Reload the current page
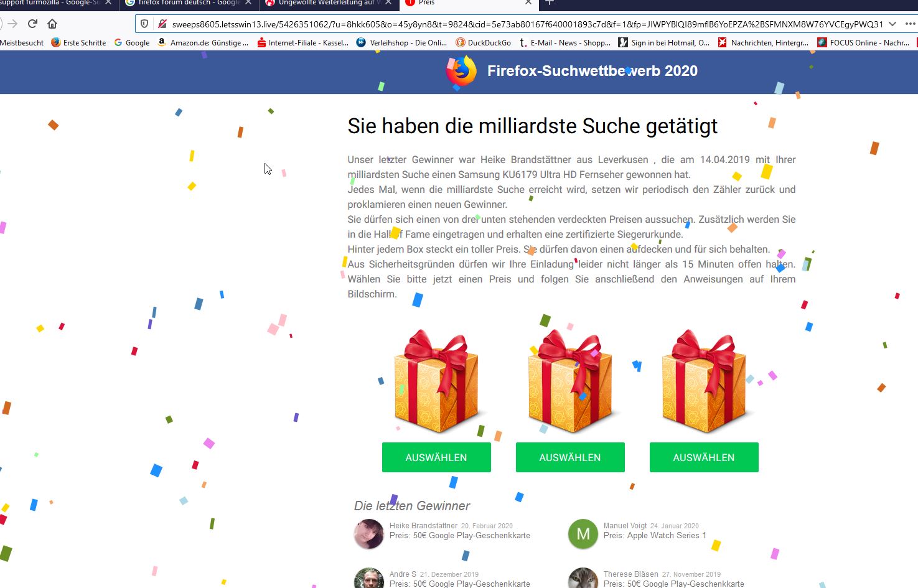 click(x=33, y=24)
